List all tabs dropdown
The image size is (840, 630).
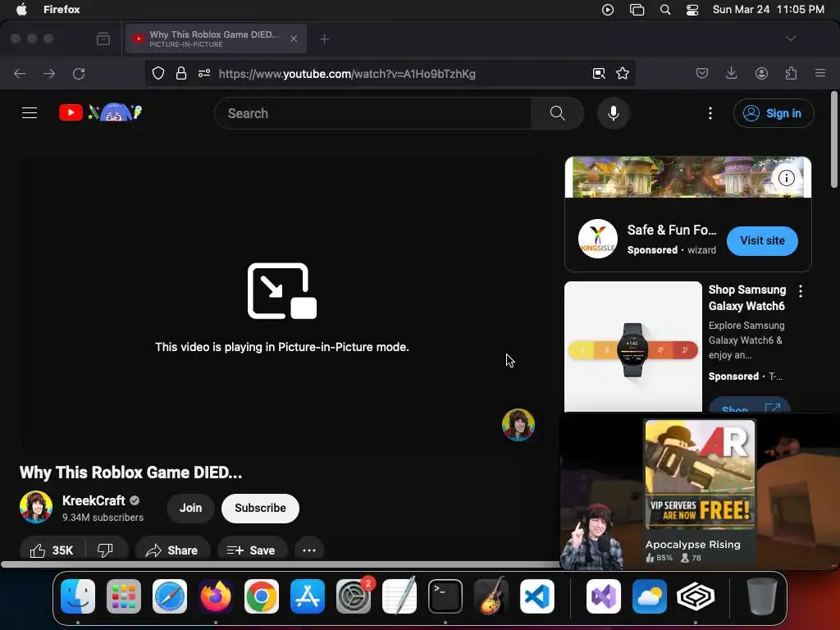click(791, 39)
